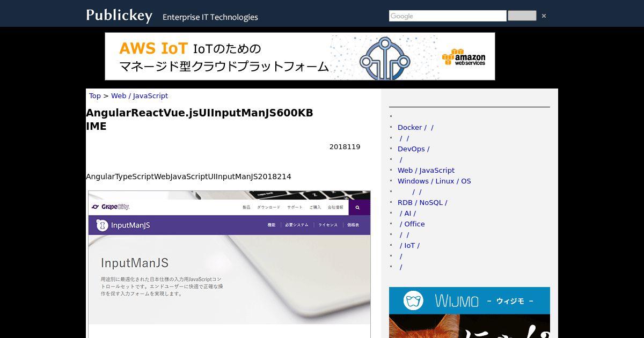
Task: Go to Top breadcrumb link
Action: point(95,95)
